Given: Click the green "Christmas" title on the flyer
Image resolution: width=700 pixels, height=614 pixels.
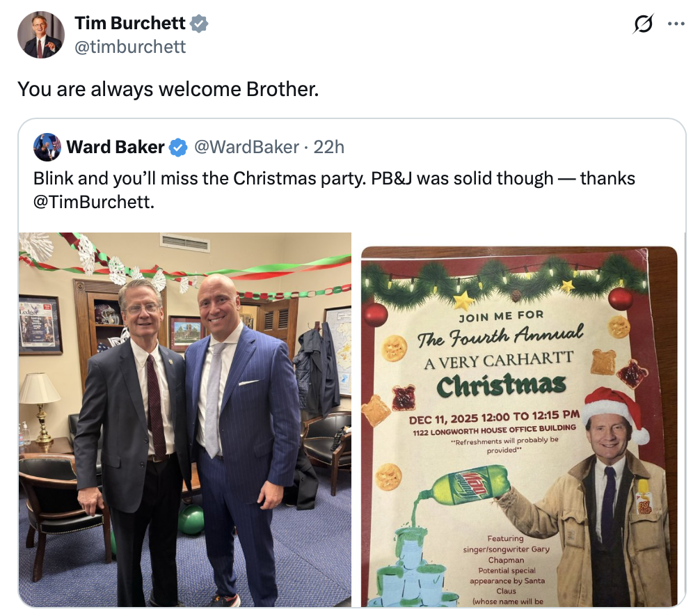Looking at the screenshot, I should 500,384.
